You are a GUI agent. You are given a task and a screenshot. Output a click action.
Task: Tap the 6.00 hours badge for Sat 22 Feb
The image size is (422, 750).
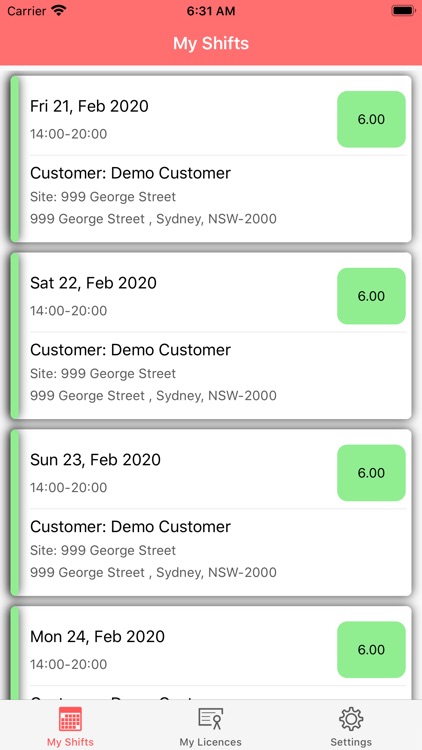click(371, 296)
